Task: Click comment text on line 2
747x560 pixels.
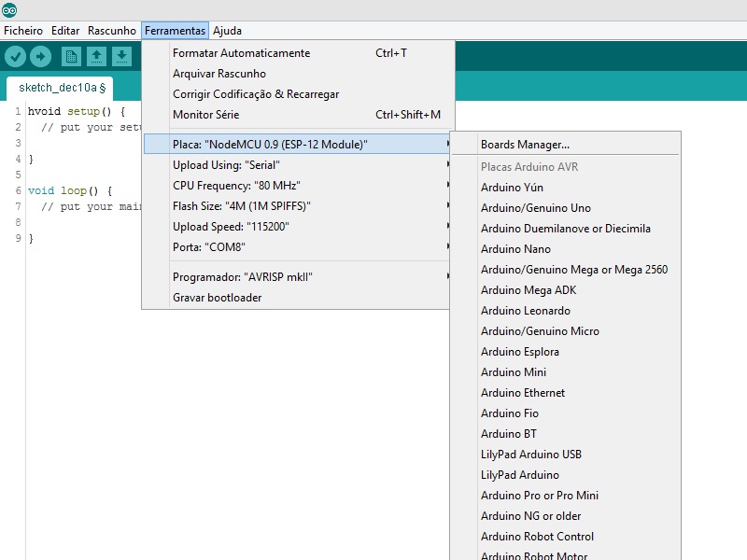Action: click(x=91, y=127)
